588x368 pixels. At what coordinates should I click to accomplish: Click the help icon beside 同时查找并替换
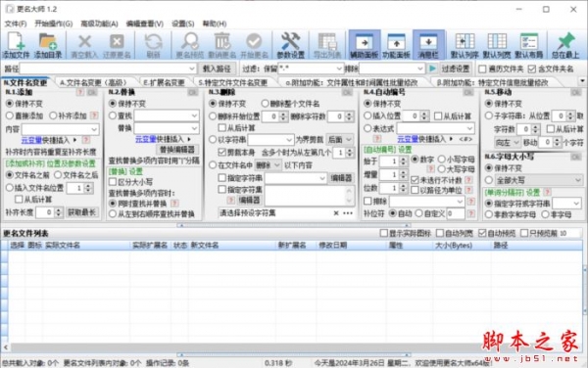click(174, 204)
